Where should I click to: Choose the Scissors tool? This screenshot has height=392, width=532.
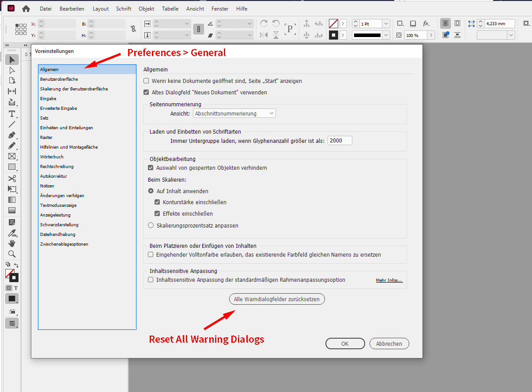point(11,178)
